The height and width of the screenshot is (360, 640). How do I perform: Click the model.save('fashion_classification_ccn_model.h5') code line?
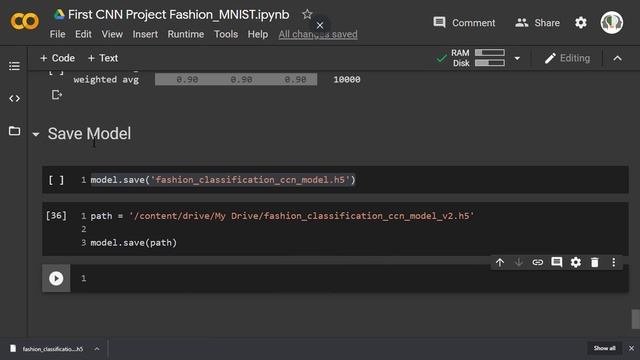(223, 180)
